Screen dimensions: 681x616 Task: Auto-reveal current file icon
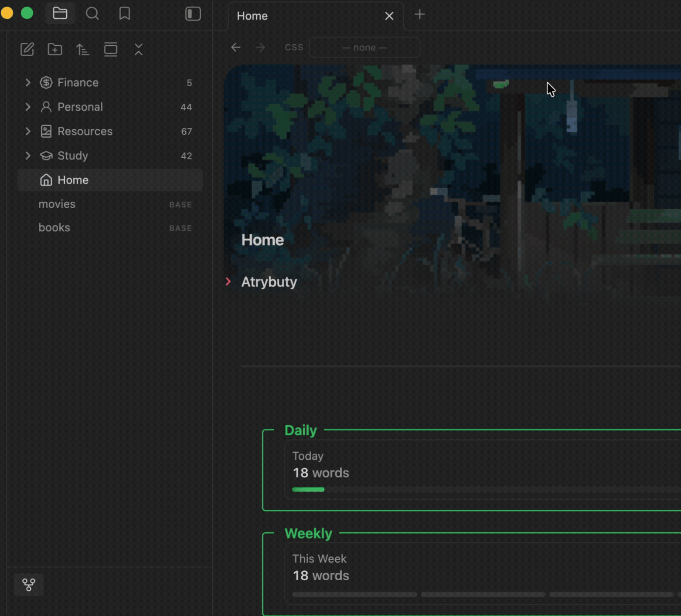[x=111, y=49]
